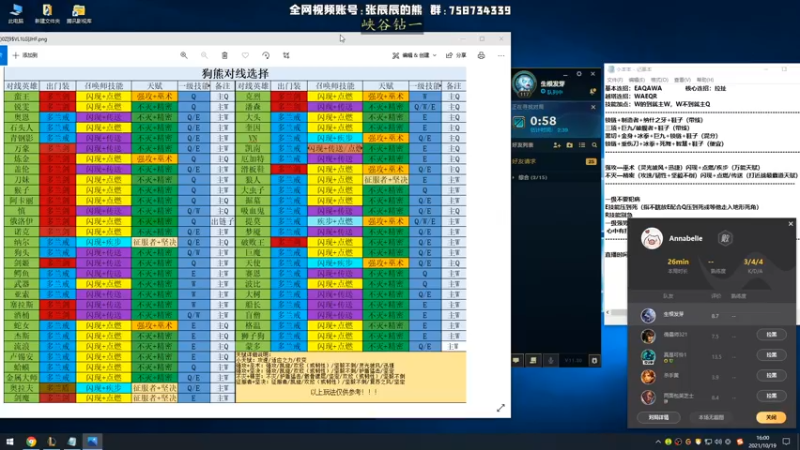Open the chat icon in the client footer

(516, 360)
